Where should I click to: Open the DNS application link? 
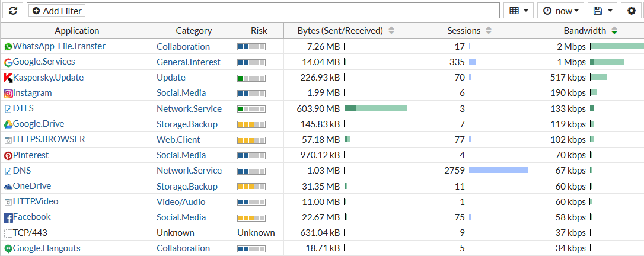pos(22,170)
